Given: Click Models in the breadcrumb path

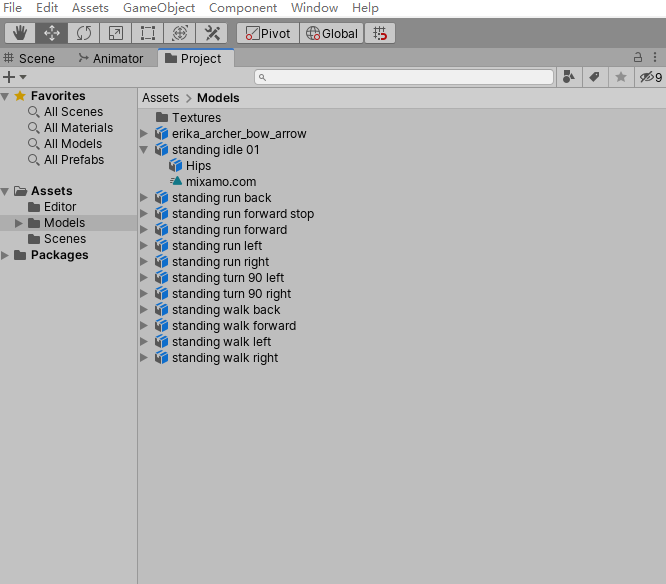Looking at the screenshot, I should click(218, 98).
